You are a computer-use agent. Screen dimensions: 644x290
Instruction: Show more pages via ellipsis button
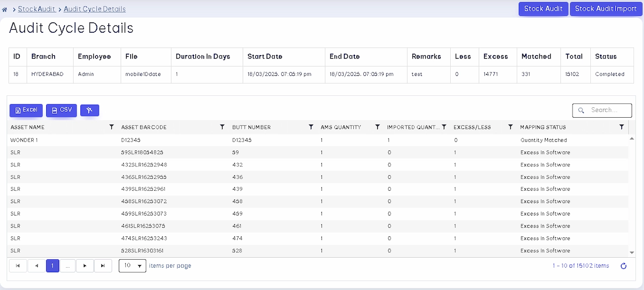tap(68, 266)
